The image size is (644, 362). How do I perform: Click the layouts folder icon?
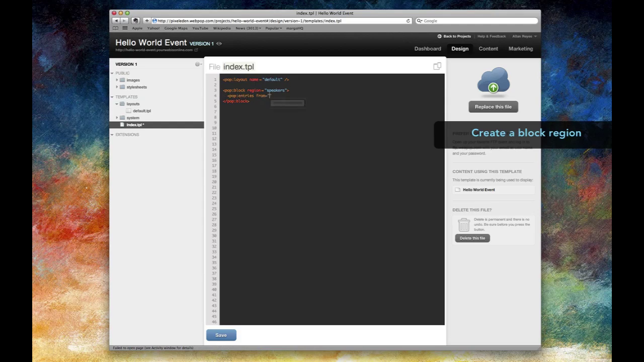(122, 104)
